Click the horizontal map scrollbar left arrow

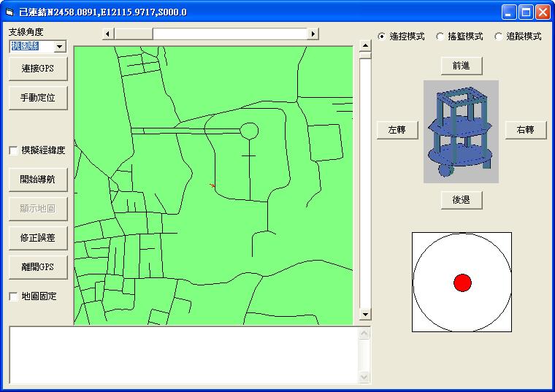(x=107, y=34)
